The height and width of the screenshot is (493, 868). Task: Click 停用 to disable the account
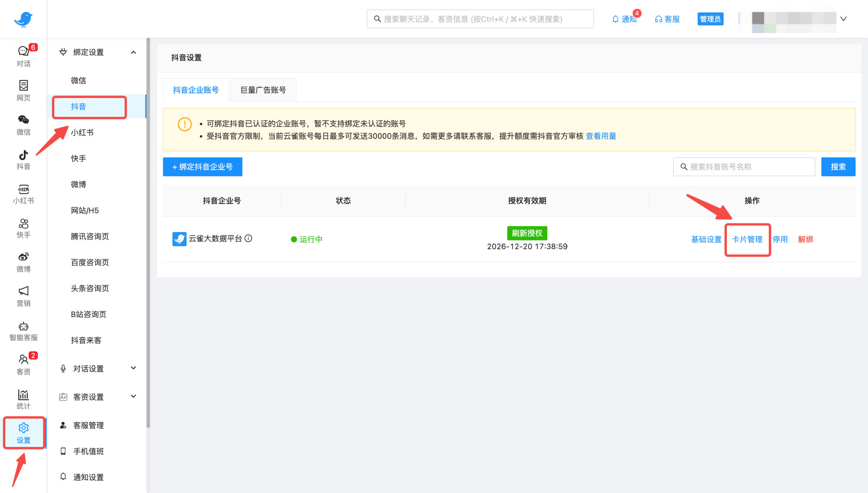pyautogui.click(x=780, y=239)
